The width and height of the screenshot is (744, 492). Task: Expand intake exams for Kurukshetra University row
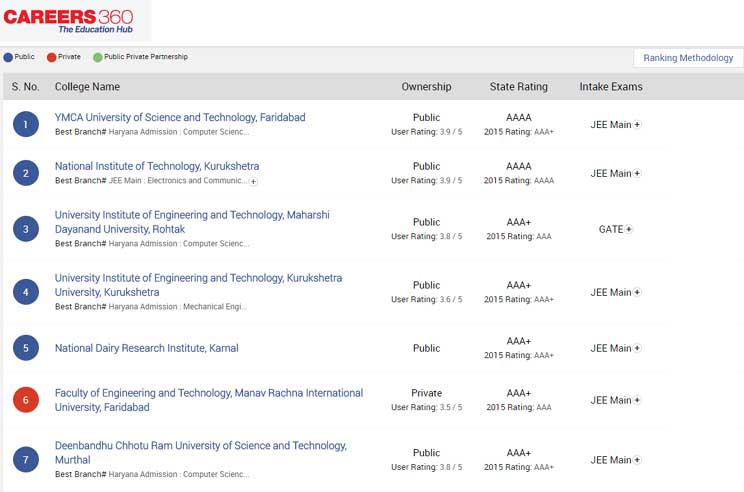[x=637, y=292]
